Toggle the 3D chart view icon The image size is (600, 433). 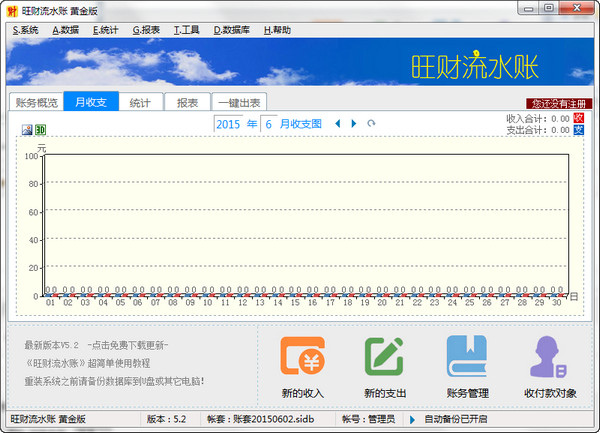click(40, 130)
